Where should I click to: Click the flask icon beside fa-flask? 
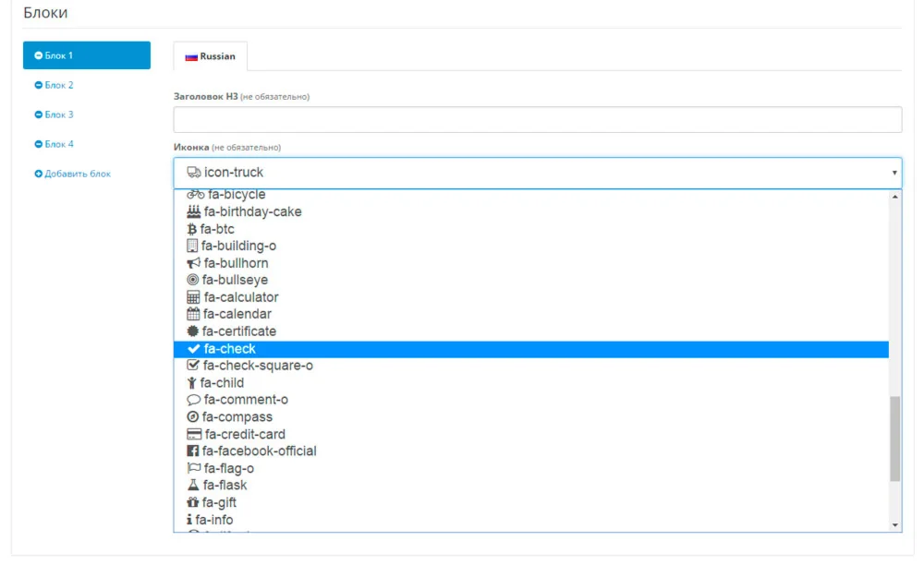tap(193, 486)
